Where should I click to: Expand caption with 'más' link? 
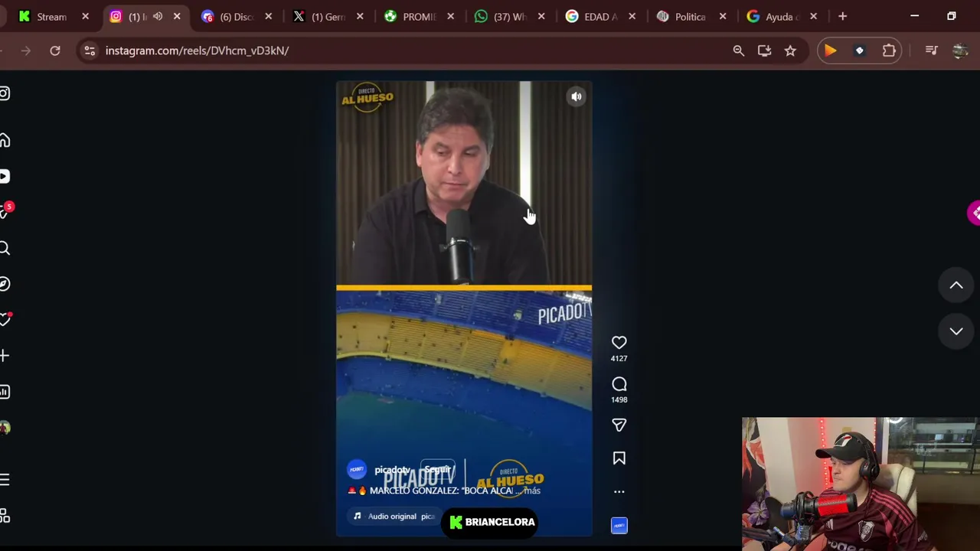click(x=532, y=491)
